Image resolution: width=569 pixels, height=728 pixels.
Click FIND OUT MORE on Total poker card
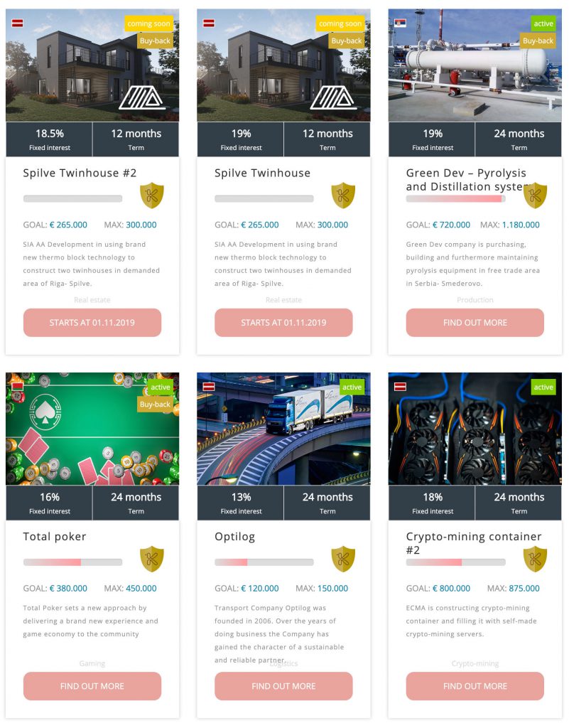pyautogui.click(x=92, y=686)
